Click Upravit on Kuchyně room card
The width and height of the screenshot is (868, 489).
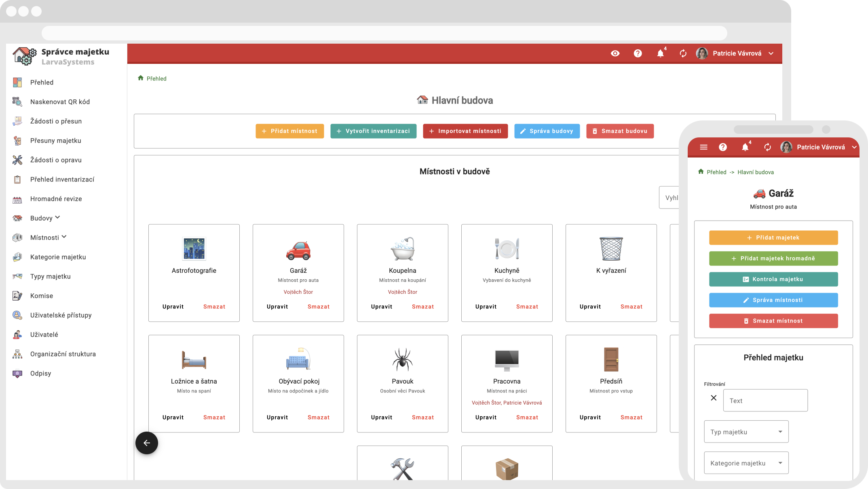point(486,307)
